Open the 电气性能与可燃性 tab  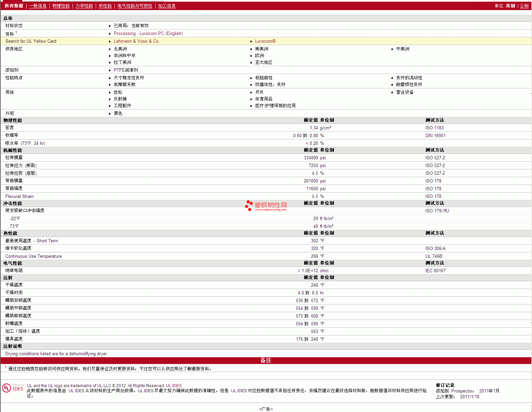(135, 6)
